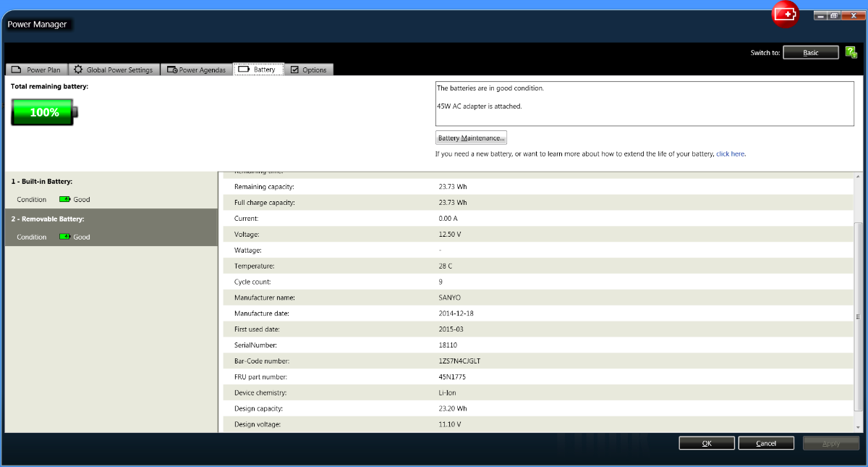868x467 pixels.
Task: Switch to the Power Agendas tab
Action: coord(196,70)
